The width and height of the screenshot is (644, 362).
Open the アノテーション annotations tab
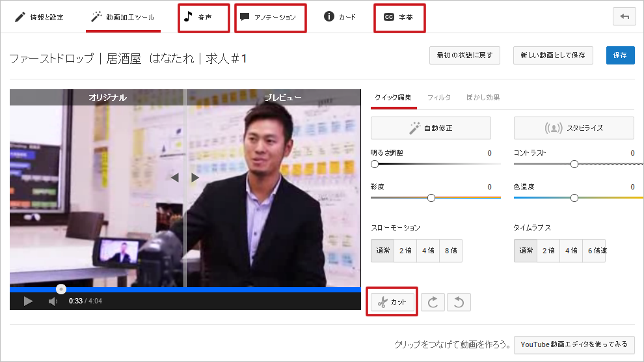(x=270, y=18)
